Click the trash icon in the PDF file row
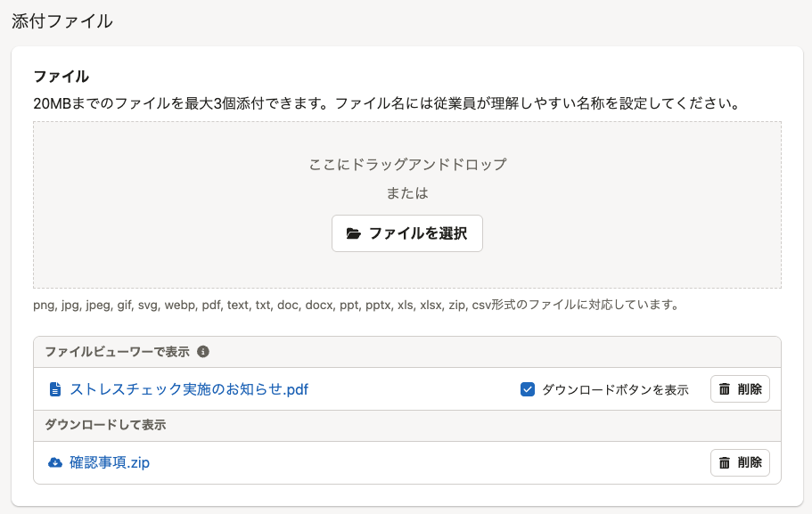The image size is (812, 514). pos(725,388)
